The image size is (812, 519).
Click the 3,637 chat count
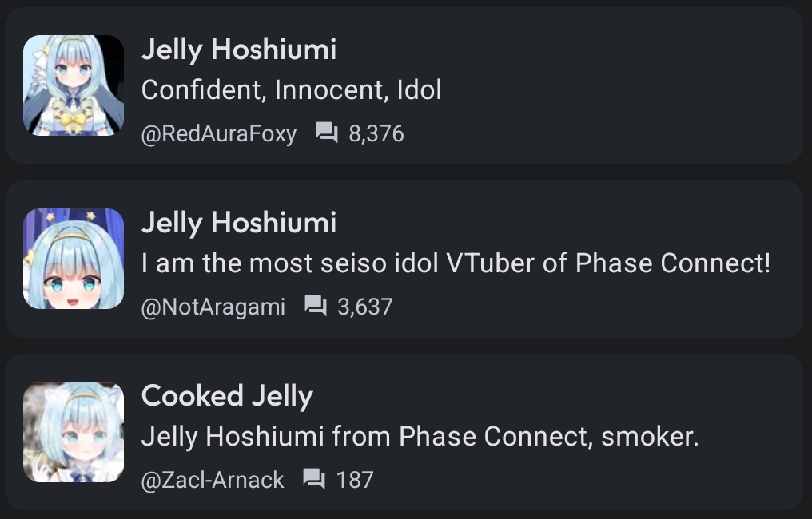pos(365,307)
